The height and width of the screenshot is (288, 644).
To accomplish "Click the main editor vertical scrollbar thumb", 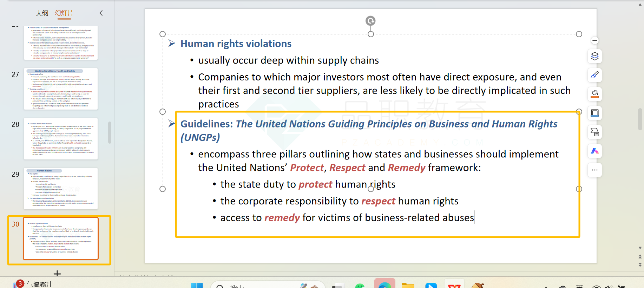I will 640,119.
